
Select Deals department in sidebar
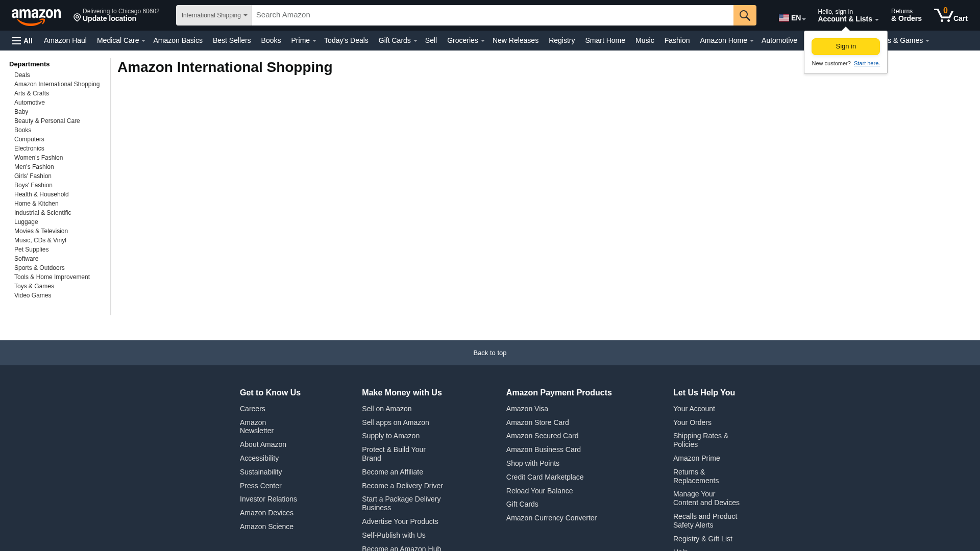[x=22, y=75]
